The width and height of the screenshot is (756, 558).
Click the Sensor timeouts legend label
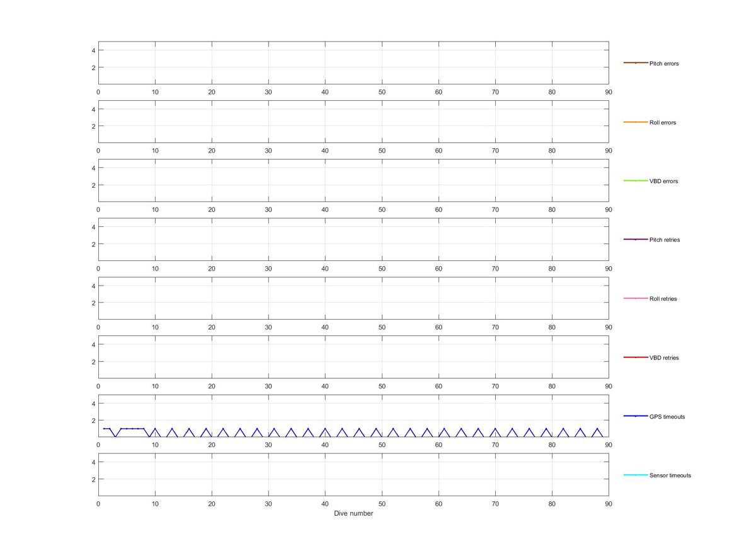[670, 475]
